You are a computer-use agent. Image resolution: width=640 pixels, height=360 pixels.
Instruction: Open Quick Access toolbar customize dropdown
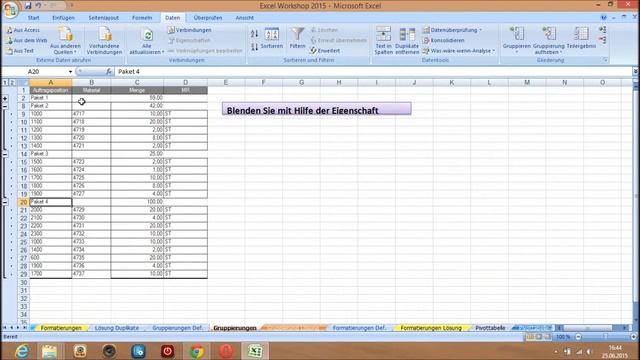(x=72, y=6)
